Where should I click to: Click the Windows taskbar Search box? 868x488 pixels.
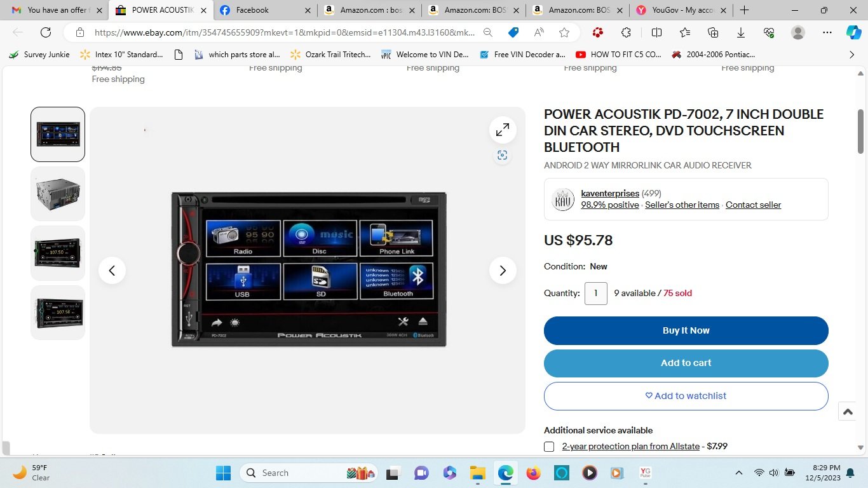308,473
